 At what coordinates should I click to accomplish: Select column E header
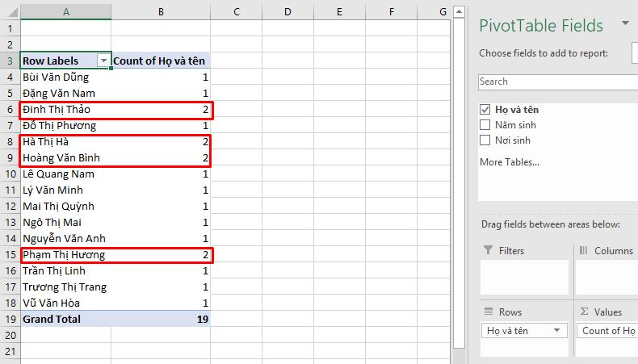pyautogui.click(x=339, y=12)
